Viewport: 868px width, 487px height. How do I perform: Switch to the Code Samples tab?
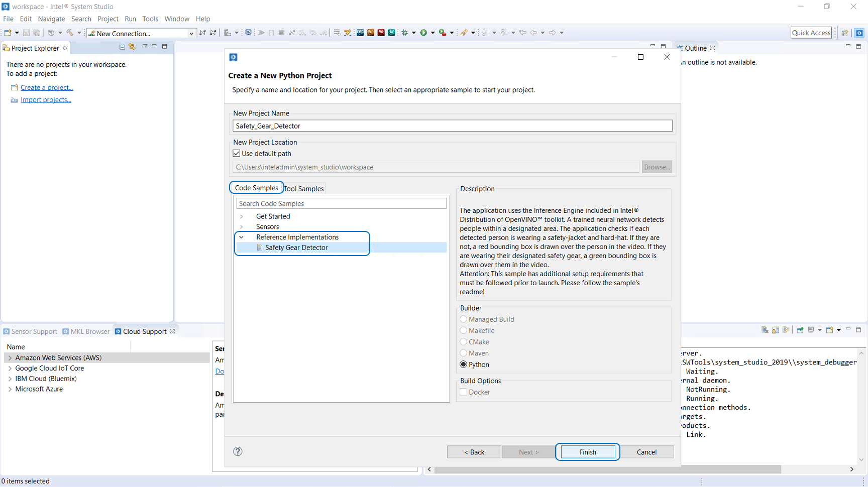[x=256, y=188]
